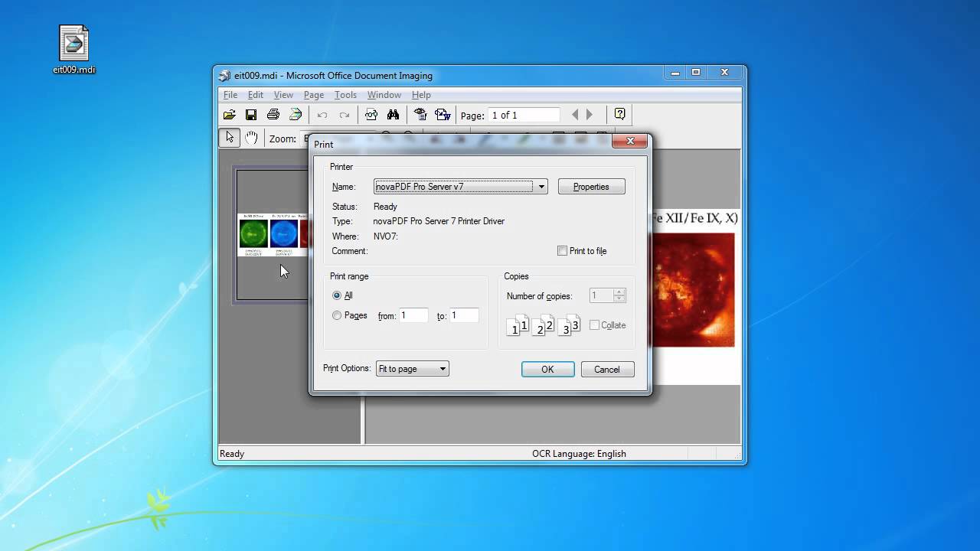Click the Help question mark icon
The width and height of the screenshot is (980, 551).
[x=619, y=115]
